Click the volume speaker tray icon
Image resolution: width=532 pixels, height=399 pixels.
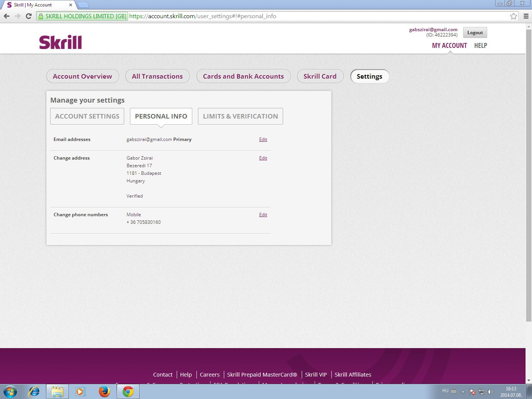pyautogui.click(x=491, y=392)
